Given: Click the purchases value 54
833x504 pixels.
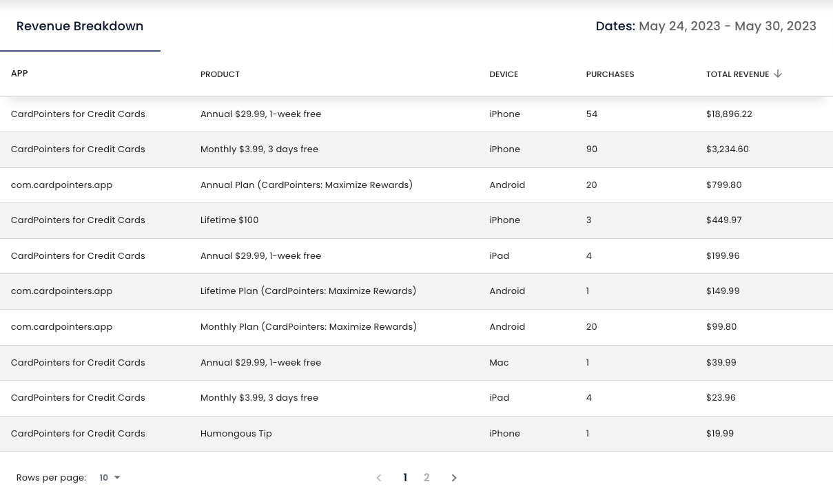Looking at the screenshot, I should pos(592,114).
